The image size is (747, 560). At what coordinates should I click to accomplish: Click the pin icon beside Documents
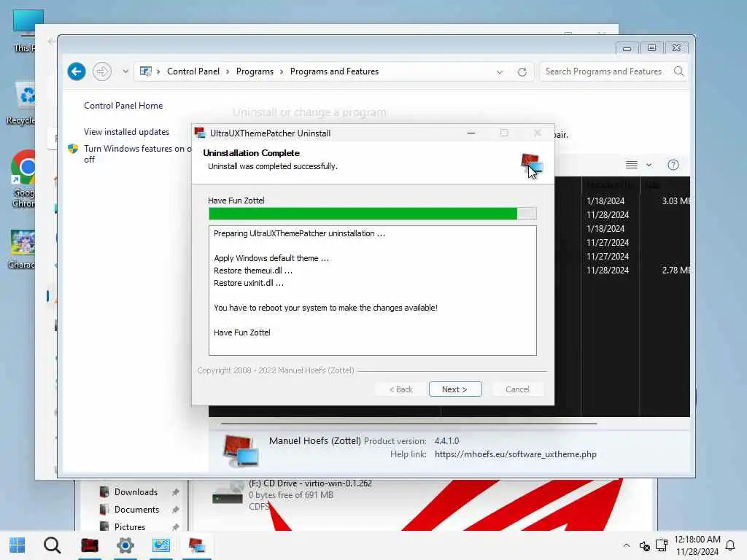click(175, 510)
